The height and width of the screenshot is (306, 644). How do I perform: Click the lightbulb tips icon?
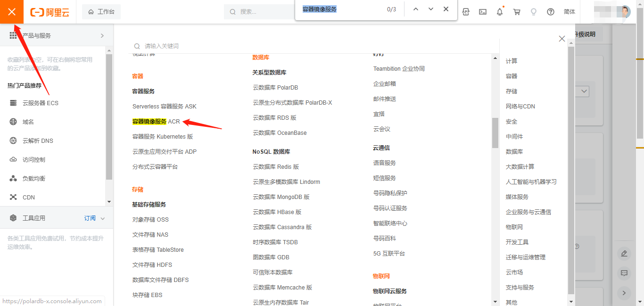tap(534, 12)
